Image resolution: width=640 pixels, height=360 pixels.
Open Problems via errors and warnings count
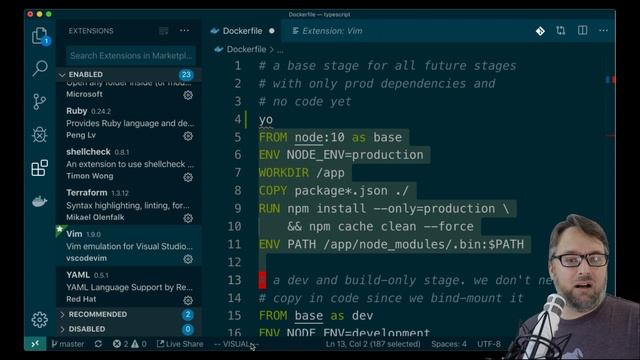[129, 344]
